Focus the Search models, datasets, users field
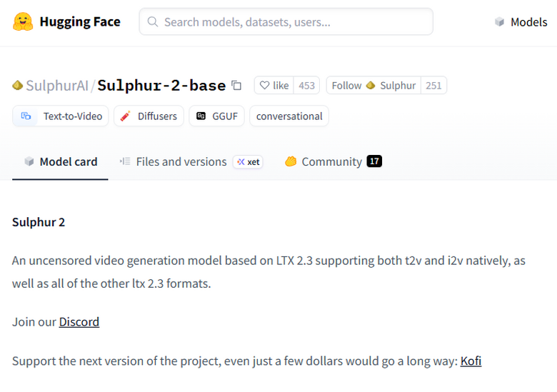The height and width of the screenshot is (392, 557). (286, 21)
